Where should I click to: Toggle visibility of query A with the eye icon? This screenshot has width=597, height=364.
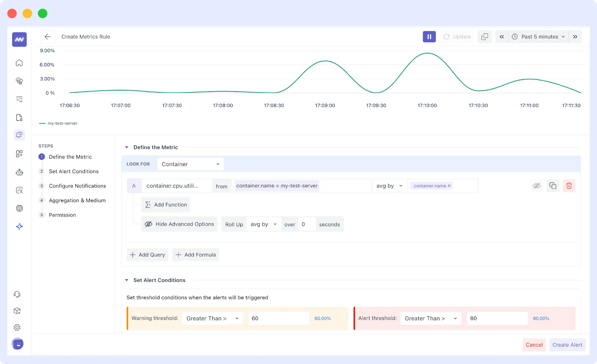point(537,185)
